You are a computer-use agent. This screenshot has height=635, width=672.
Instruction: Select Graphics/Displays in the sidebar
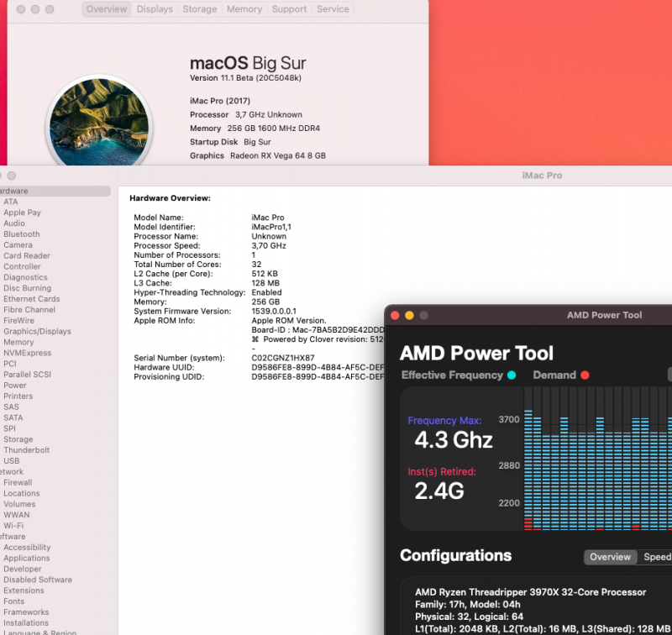[37, 331]
